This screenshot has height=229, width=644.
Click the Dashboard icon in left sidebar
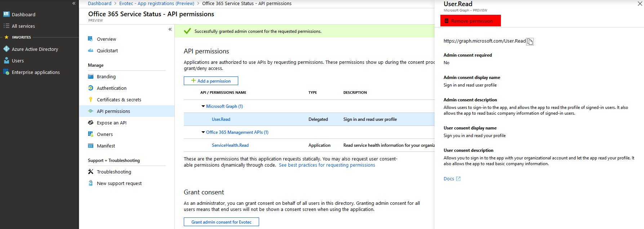(6, 14)
